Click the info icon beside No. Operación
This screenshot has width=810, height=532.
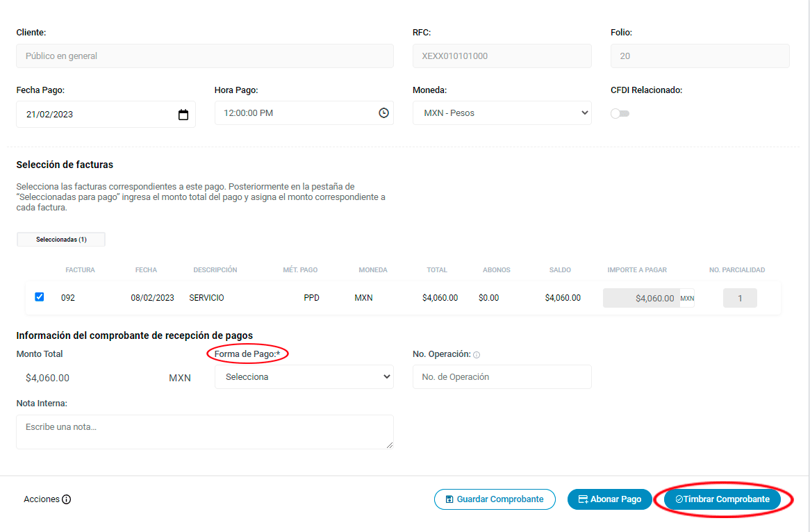[x=477, y=355]
